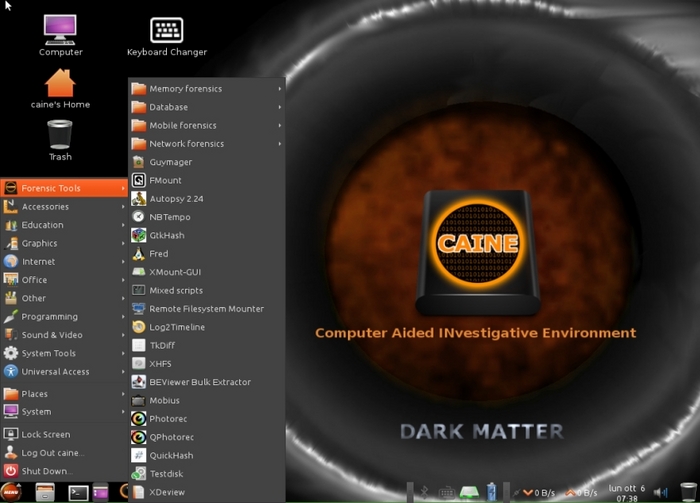Click the volume speaker icon in tray

click(660, 492)
